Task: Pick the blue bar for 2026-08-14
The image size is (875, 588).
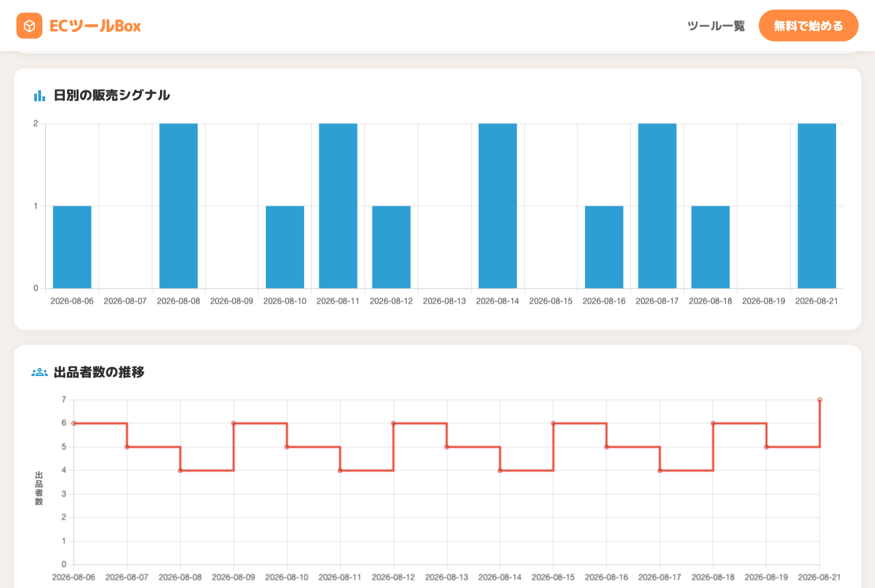Action: [498, 206]
